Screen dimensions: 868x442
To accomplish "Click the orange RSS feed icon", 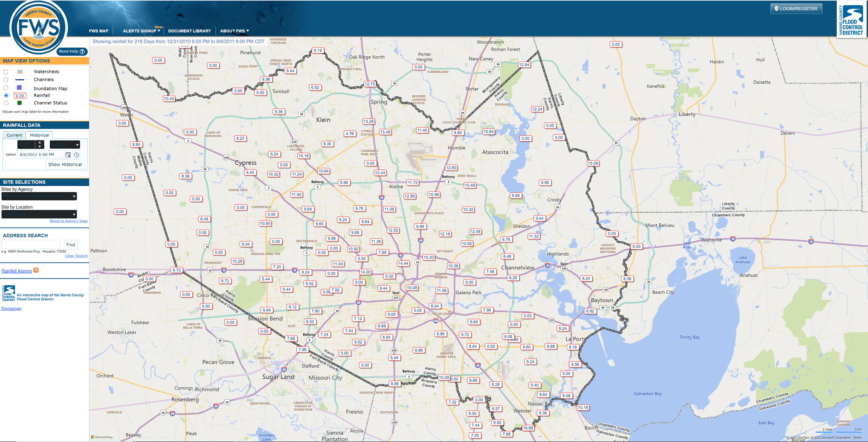I will (x=36, y=270).
